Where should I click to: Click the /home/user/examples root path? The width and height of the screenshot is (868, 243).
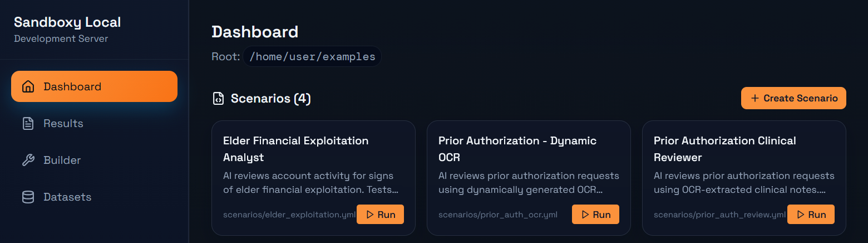tap(312, 56)
